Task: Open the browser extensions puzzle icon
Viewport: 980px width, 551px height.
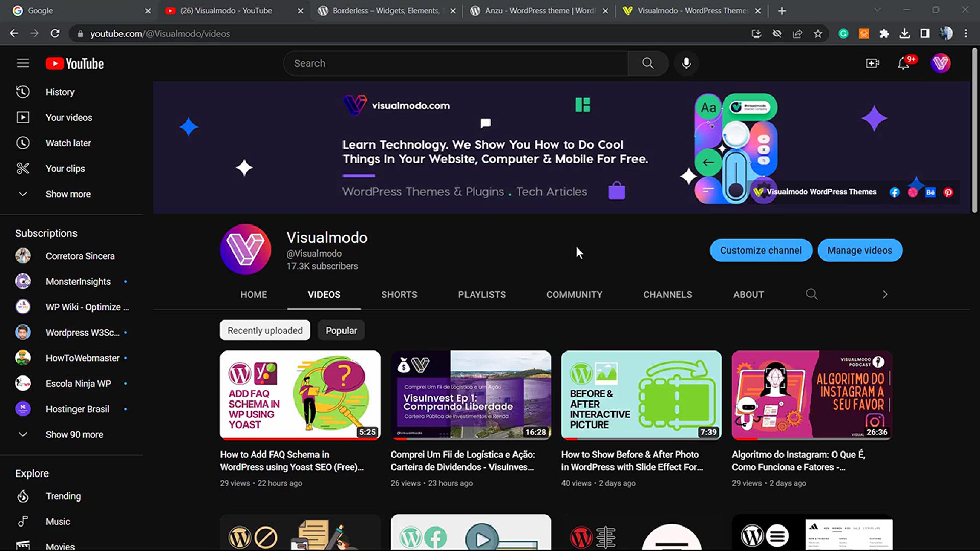Action: [x=884, y=34]
